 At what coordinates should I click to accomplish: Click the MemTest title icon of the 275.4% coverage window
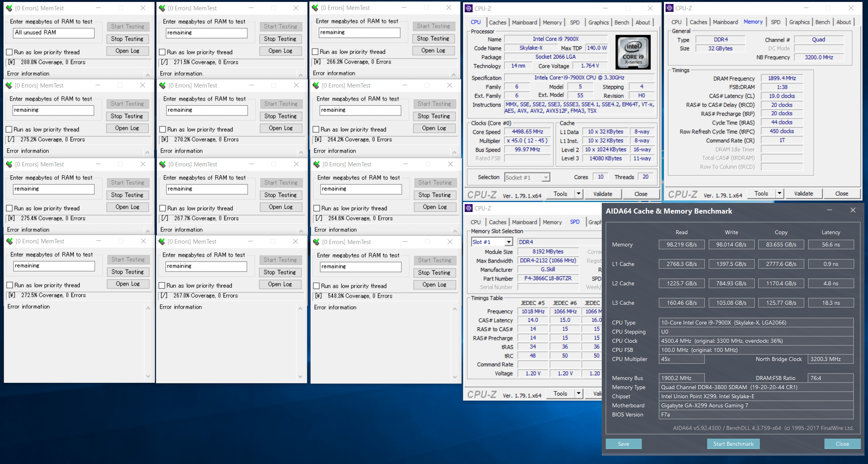point(9,164)
